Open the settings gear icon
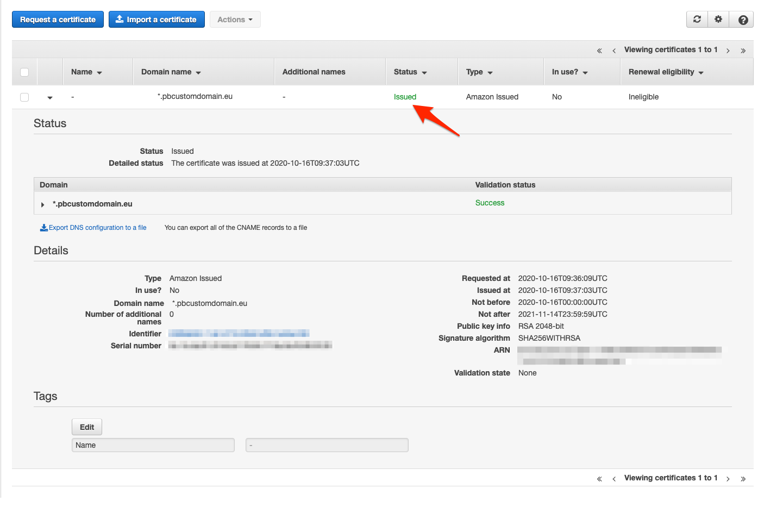764x532 pixels. [x=718, y=20]
